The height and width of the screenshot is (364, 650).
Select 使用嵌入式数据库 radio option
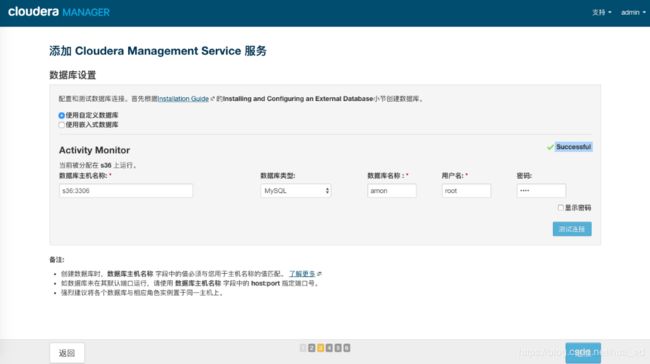point(61,125)
